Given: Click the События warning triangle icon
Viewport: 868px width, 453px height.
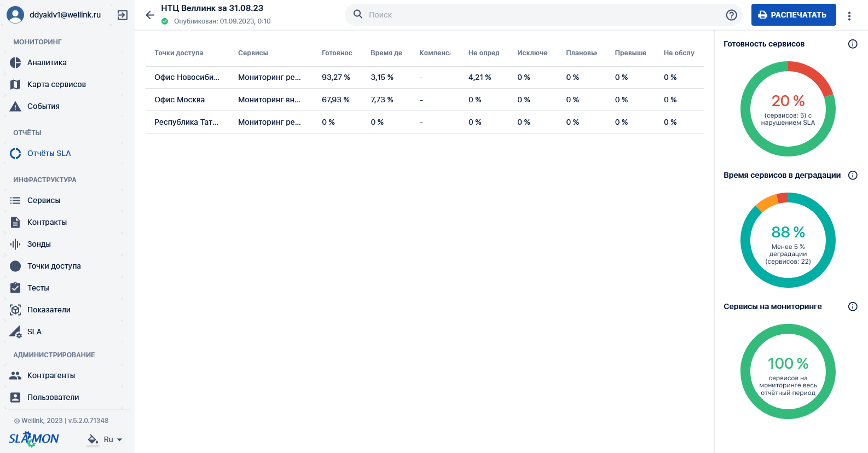Looking at the screenshot, I should [x=15, y=106].
